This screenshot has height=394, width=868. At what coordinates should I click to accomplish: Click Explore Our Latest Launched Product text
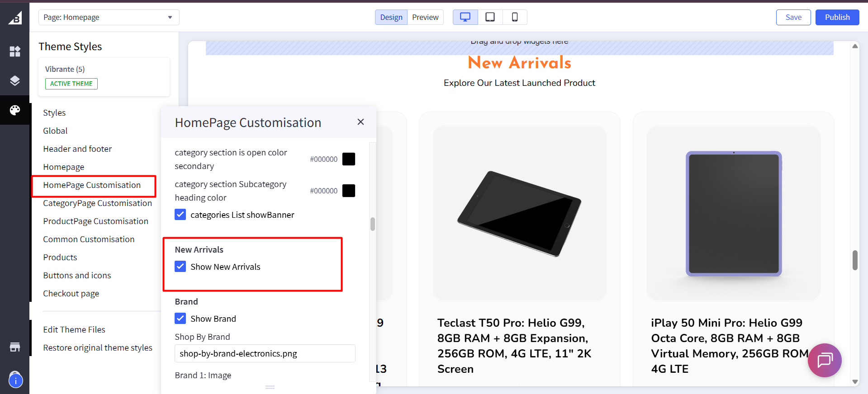tap(519, 83)
